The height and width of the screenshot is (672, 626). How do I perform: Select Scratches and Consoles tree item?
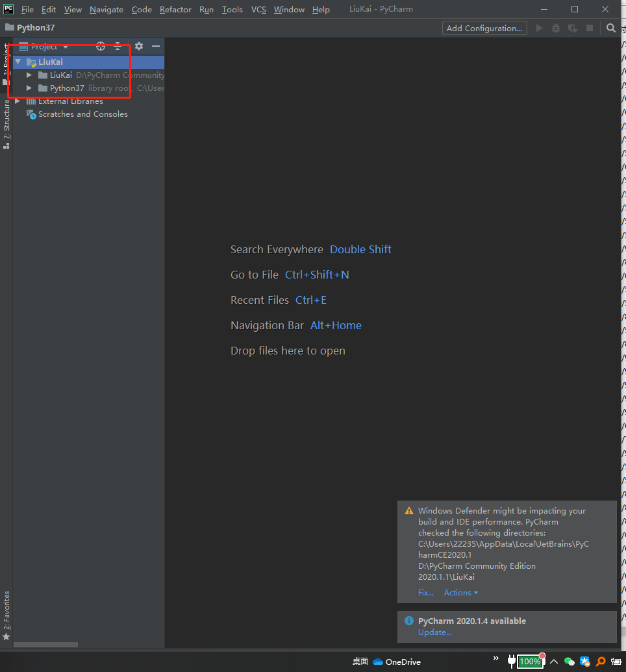click(82, 114)
